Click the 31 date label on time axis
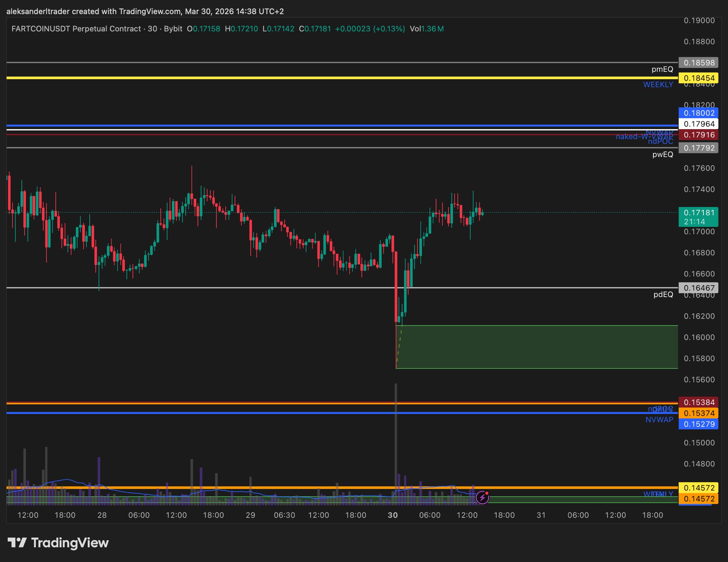 click(541, 515)
